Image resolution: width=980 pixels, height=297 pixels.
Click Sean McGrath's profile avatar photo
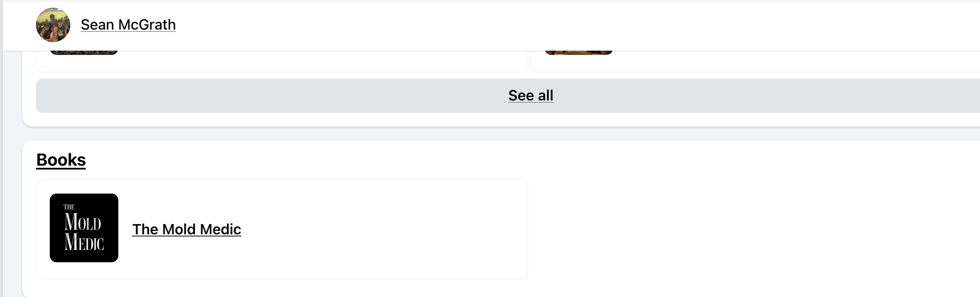tap(53, 25)
